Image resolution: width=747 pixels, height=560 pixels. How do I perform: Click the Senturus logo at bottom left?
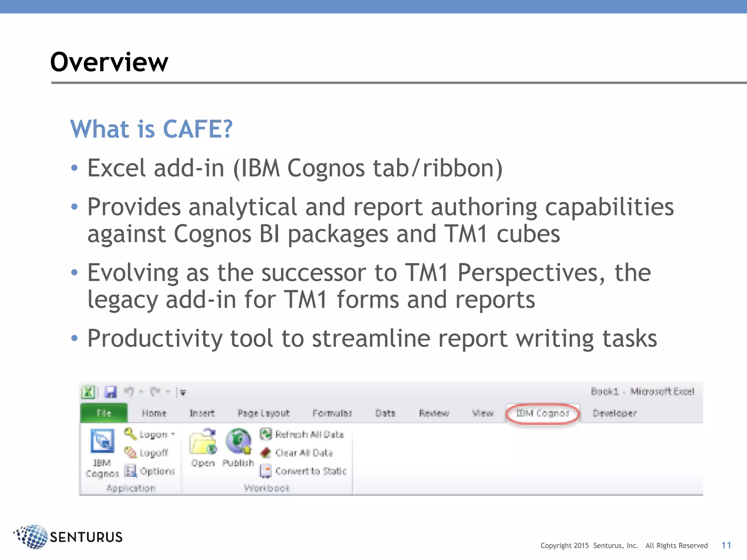click(68, 537)
